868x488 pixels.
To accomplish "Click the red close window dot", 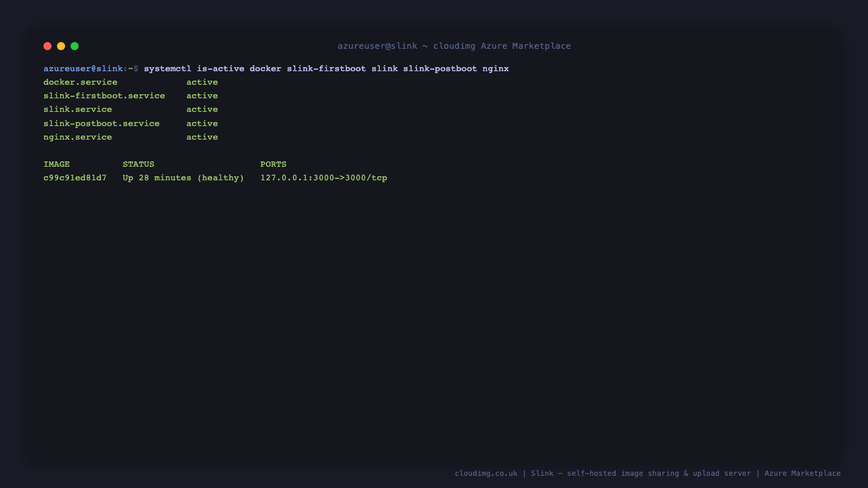I will (47, 46).
